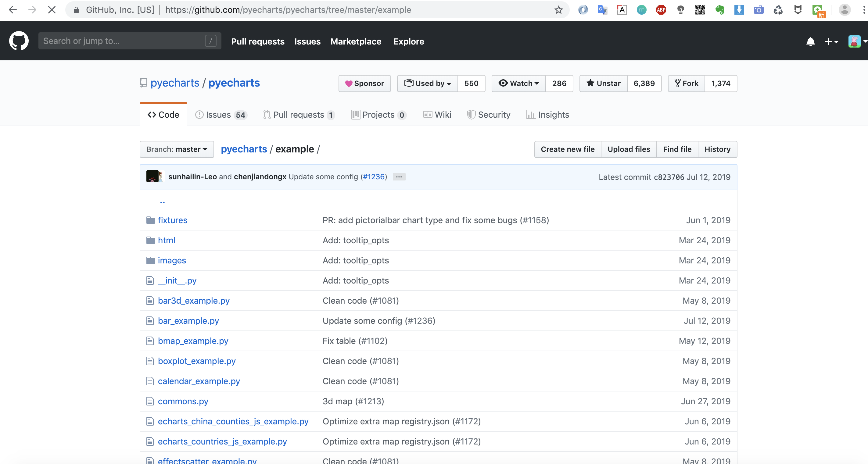868x464 pixels.
Task: Click the Sponsor button
Action: 364,83
